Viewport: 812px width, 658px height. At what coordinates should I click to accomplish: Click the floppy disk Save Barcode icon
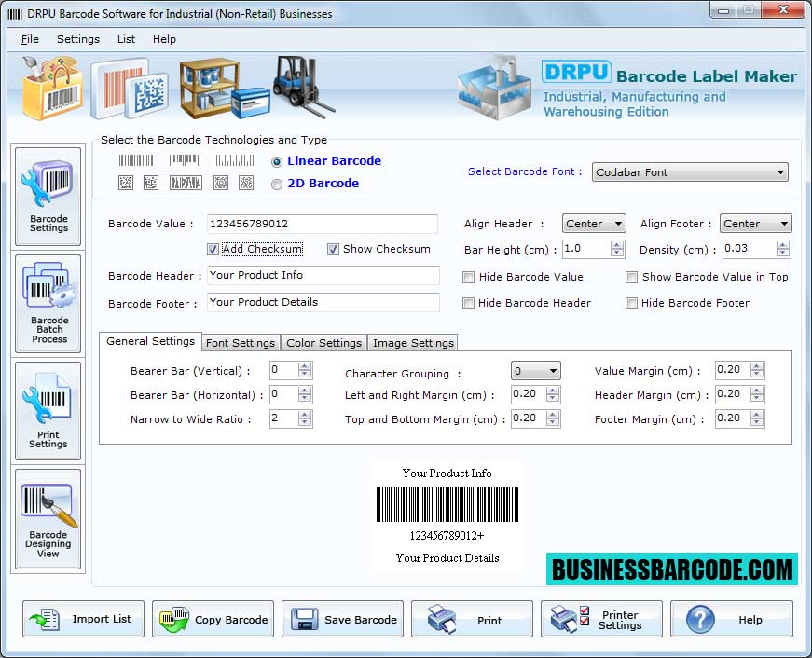(305, 619)
